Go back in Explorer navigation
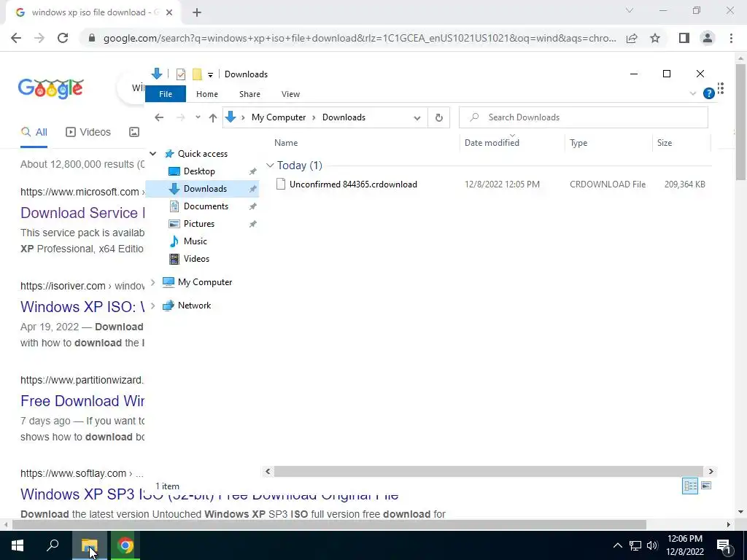This screenshot has height=560, width=747. tap(159, 117)
